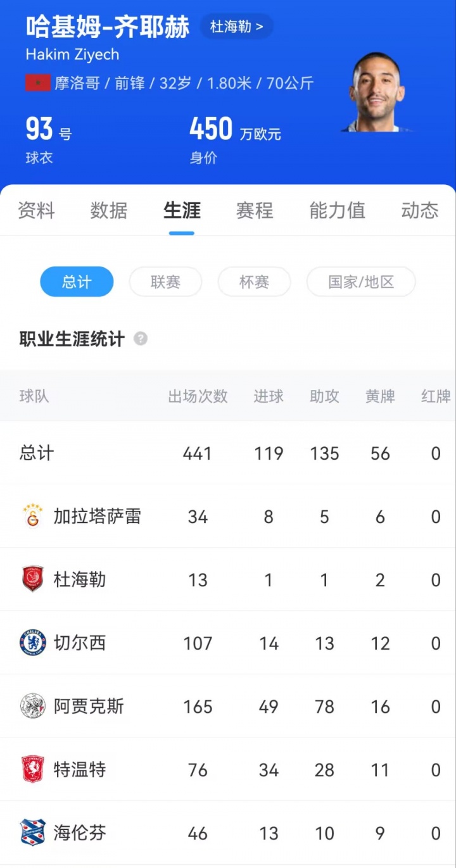Image resolution: width=456 pixels, height=868 pixels.
Task: Open the 杜海勒 team chevron button
Action: (x=237, y=27)
